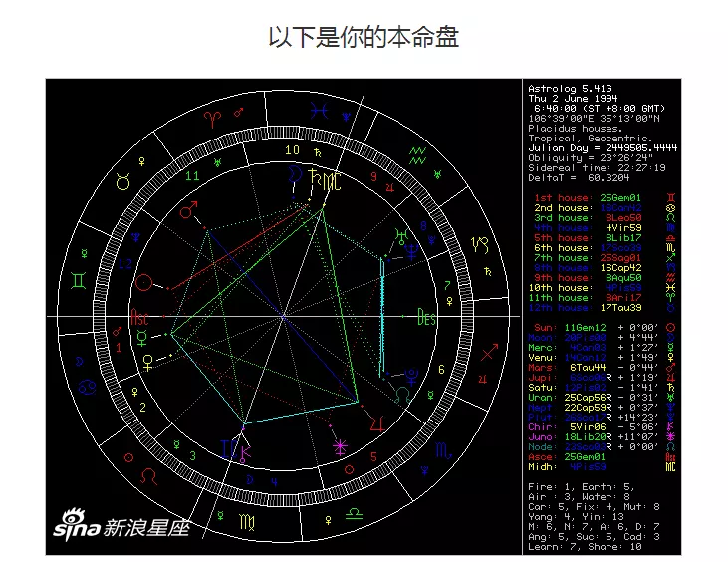The width and height of the screenshot is (728, 562).
Task: Click house number 6 in the wheel
Action: click(441, 369)
